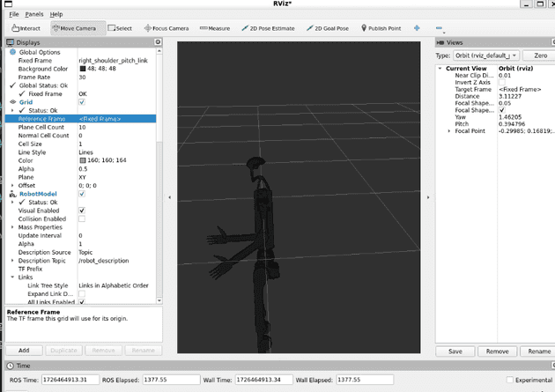Click the Description Source value Topic
The height and width of the screenshot is (392, 555).
pos(85,252)
